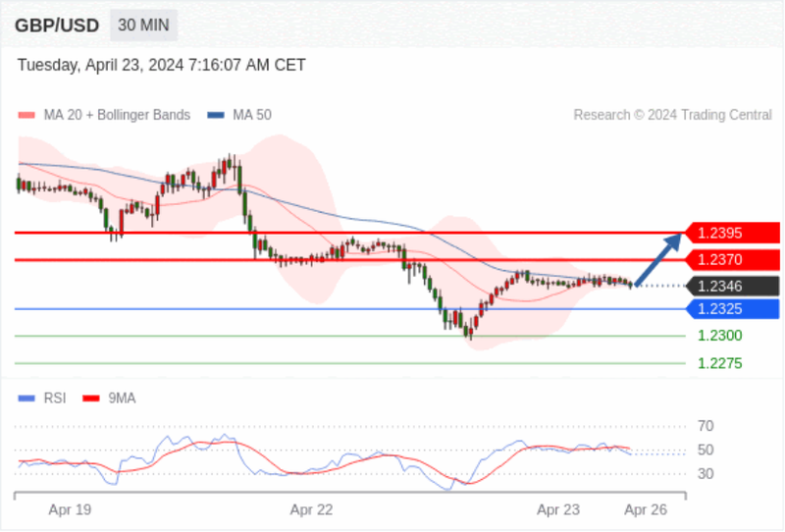Select the red 1.2395 resistance price tag
The height and width of the screenshot is (532, 785).
732,233
